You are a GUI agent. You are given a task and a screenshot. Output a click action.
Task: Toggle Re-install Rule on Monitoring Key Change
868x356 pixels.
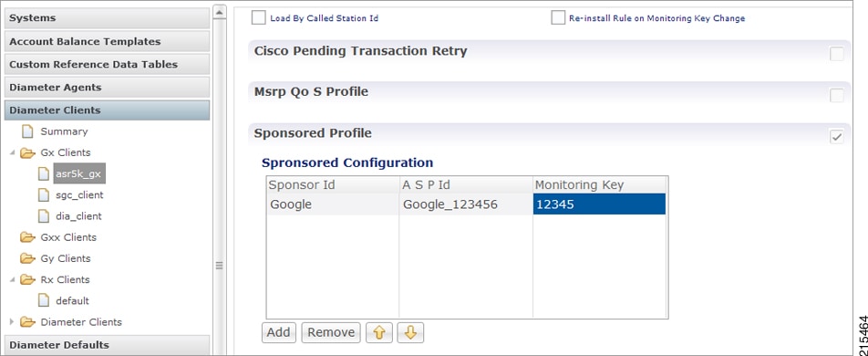tap(558, 17)
